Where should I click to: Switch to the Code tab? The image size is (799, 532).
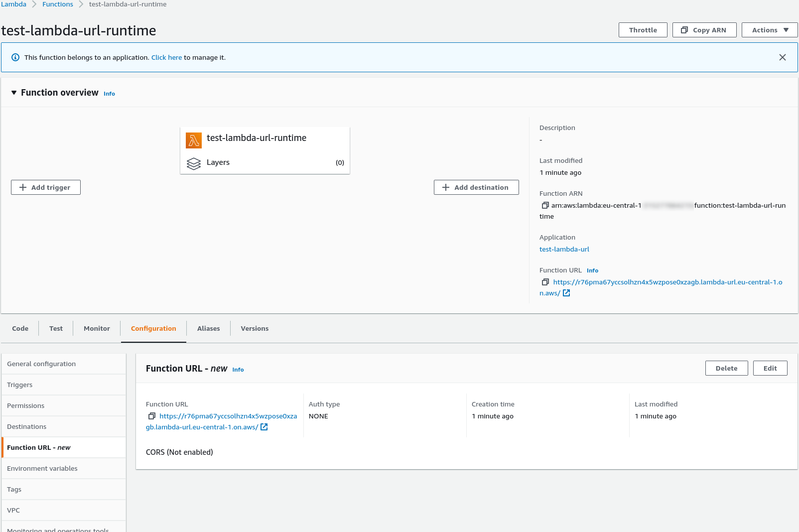[20, 328]
